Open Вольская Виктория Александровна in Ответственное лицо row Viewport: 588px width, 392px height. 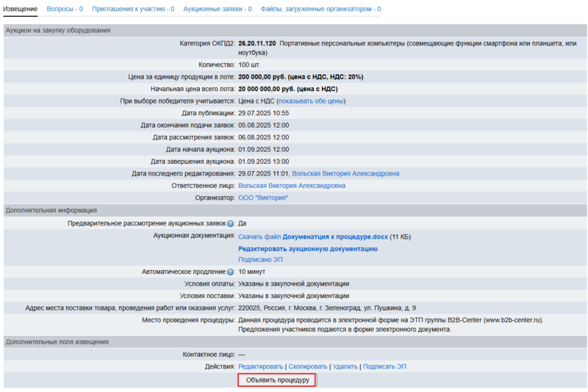coord(292,186)
